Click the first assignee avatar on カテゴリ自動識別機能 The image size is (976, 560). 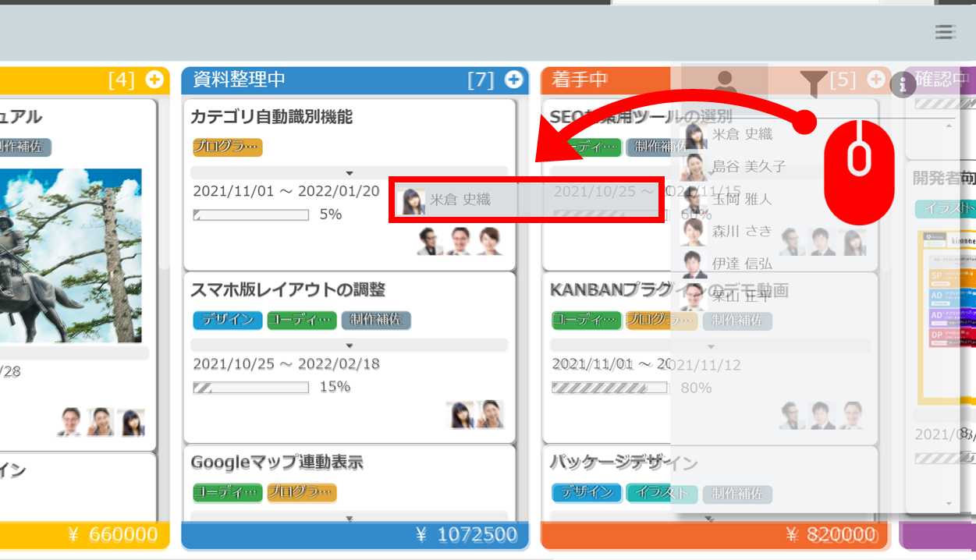pyautogui.click(x=430, y=241)
